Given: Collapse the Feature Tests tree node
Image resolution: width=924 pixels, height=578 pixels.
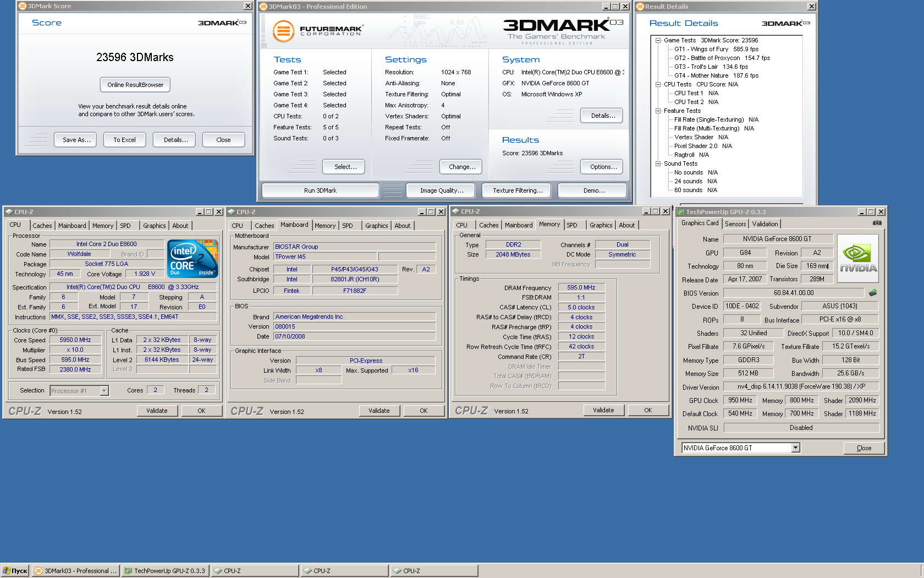Looking at the screenshot, I should [x=658, y=111].
